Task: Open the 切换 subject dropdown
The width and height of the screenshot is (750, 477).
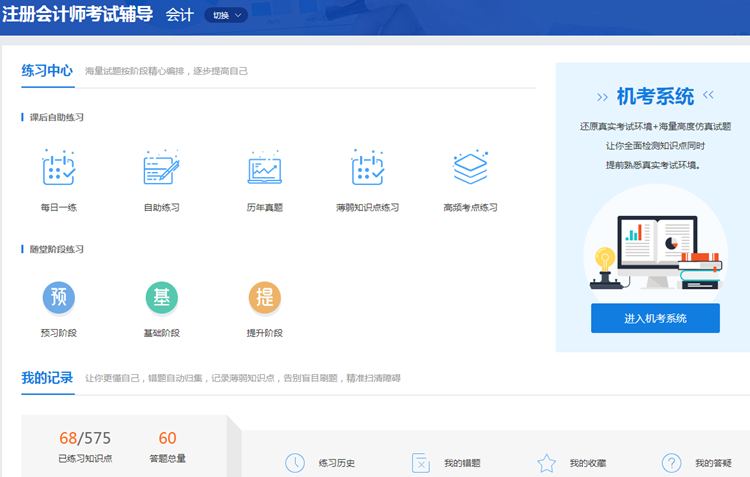Action: [x=226, y=15]
